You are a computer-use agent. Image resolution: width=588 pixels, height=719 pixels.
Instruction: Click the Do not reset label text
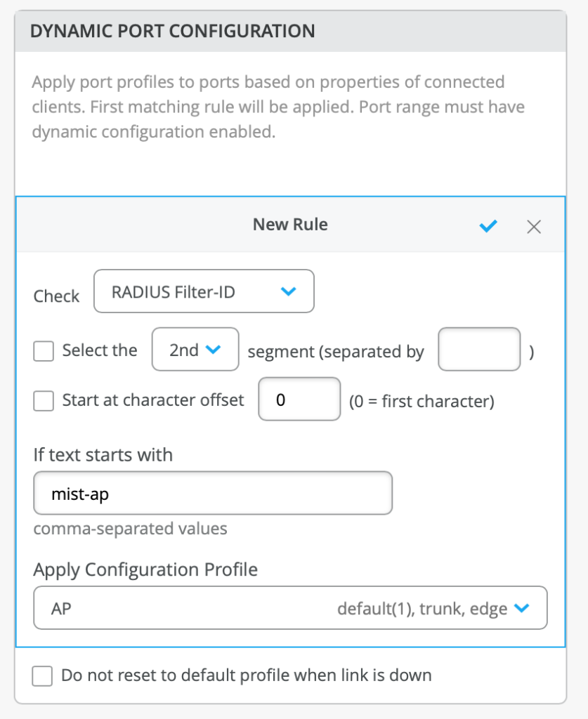coord(246,675)
